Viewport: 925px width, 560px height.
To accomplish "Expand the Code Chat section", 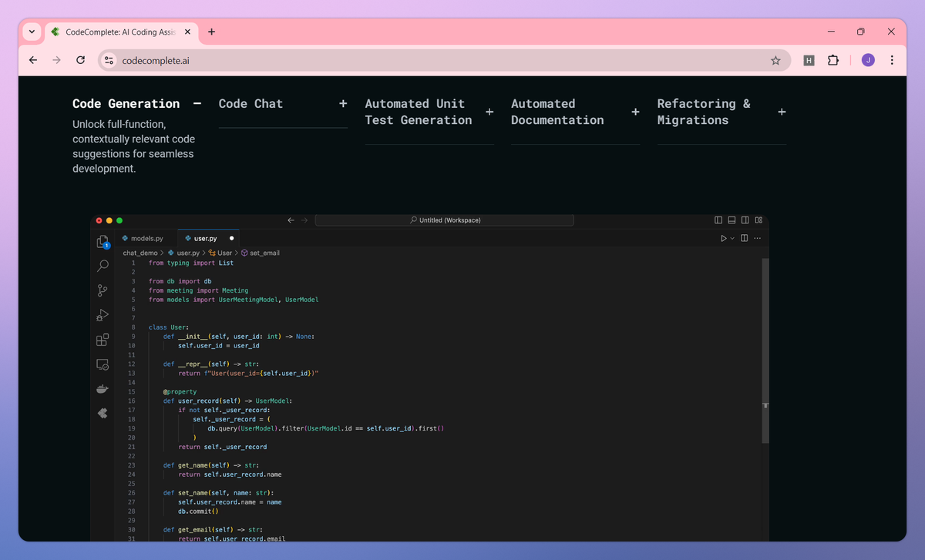I will pyautogui.click(x=343, y=103).
